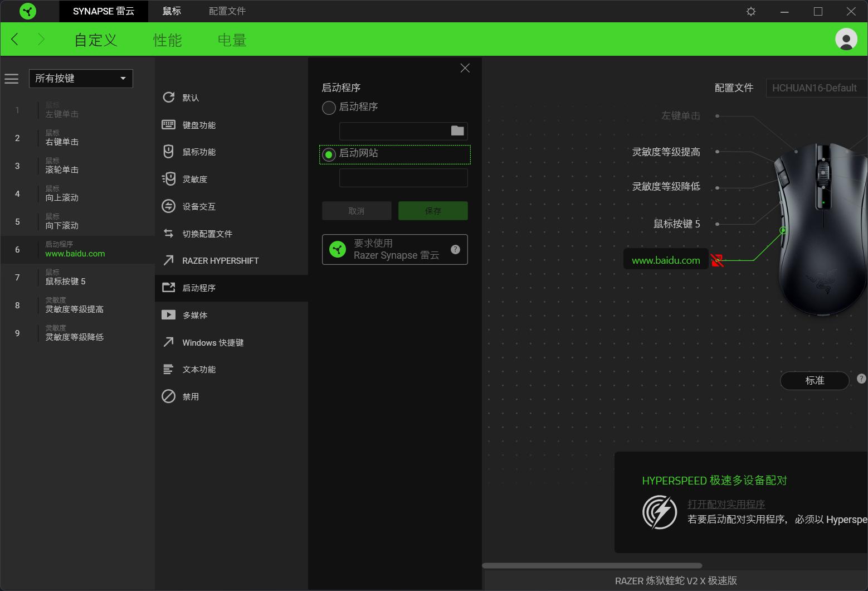This screenshot has height=591, width=868.
Task: Switch to top 配置文件 tab
Action: [x=227, y=11]
